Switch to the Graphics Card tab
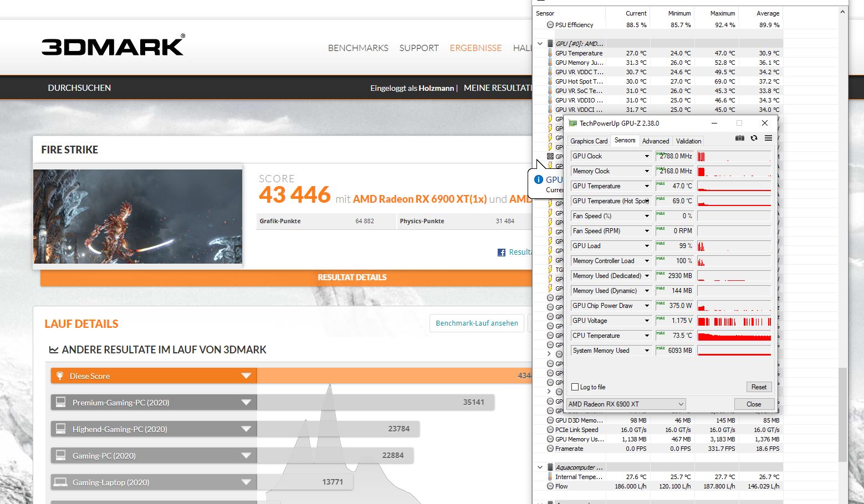Screen dimensions: 864x504 589,141
